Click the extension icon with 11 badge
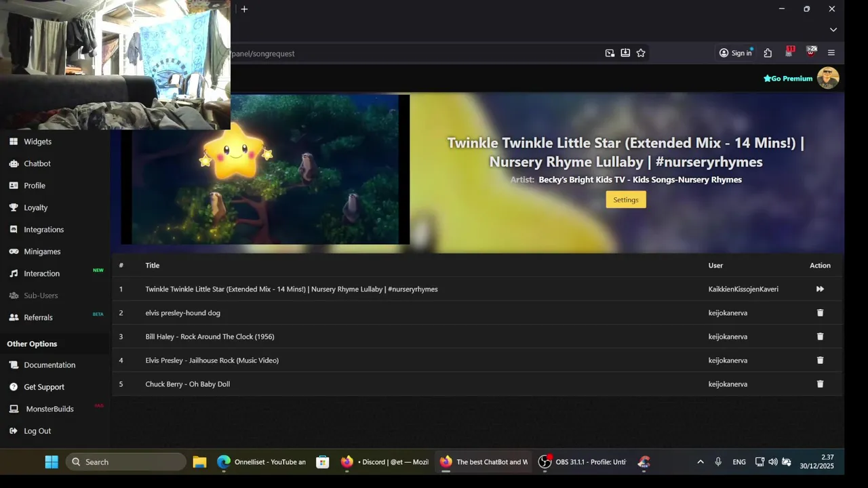The image size is (868, 488). (x=789, y=52)
